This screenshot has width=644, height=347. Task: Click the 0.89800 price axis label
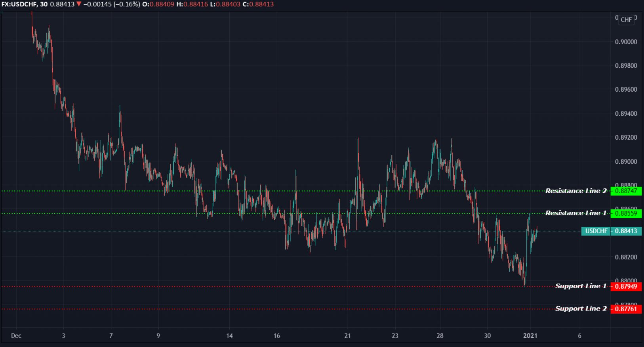coord(626,65)
